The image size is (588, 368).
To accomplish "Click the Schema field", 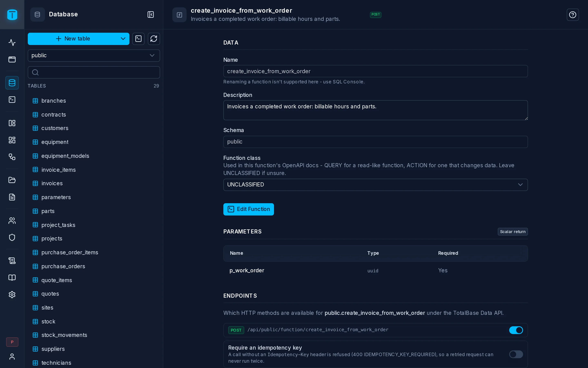I will click(x=375, y=142).
